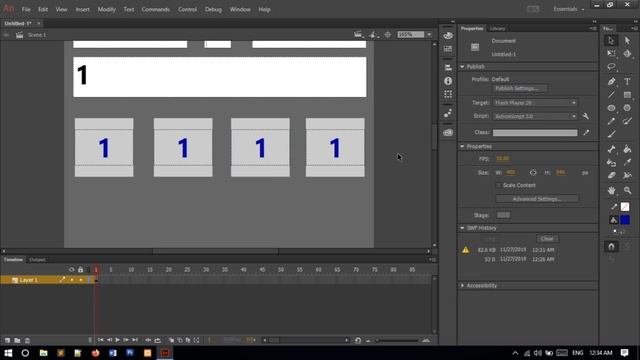Toggle lock all layers icon
The height and width of the screenshot is (360, 640).
[80, 270]
